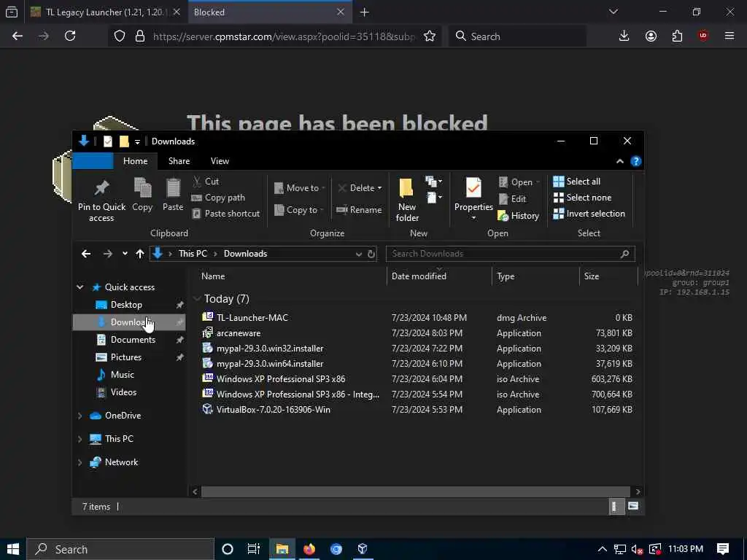Click Copy path in ribbon
This screenshot has height=560, width=747.
click(218, 198)
